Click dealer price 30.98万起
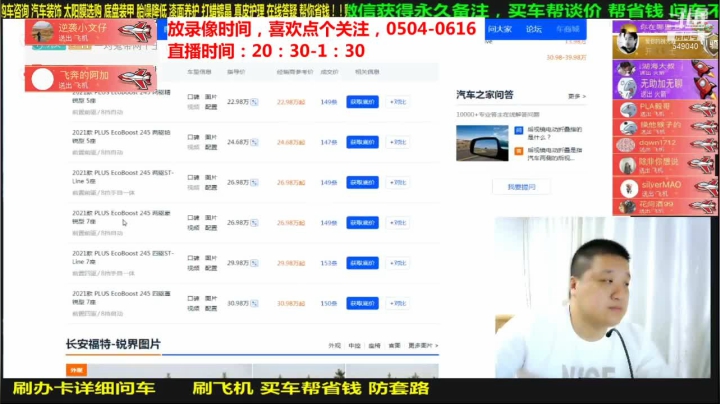The width and height of the screenshot is (720, 404). click(291, 303)
